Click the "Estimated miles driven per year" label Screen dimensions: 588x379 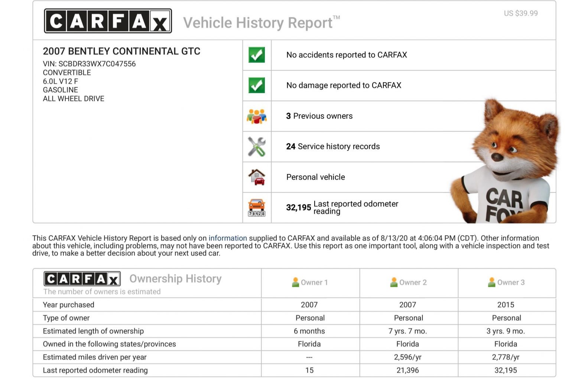(95, 357)
